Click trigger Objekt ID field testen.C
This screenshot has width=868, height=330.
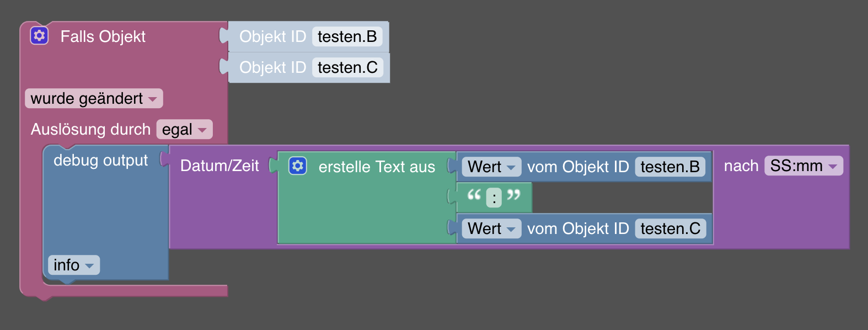click(x=347, y=68)
